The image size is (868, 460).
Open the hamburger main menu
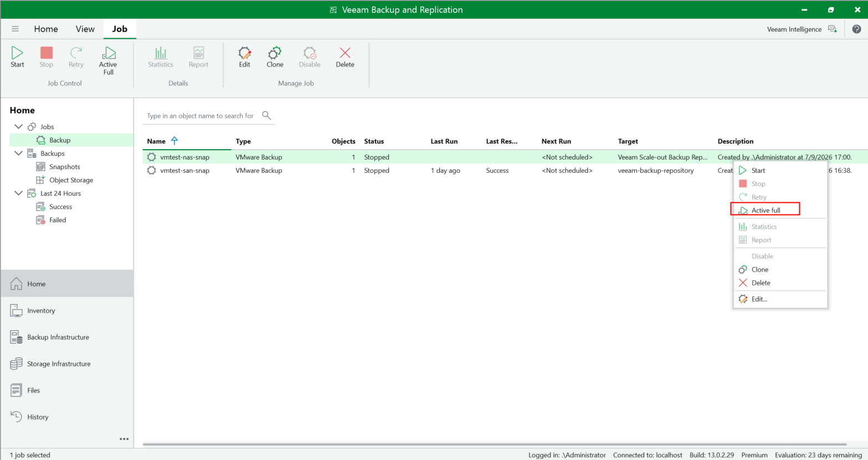[x=15, y=29]
